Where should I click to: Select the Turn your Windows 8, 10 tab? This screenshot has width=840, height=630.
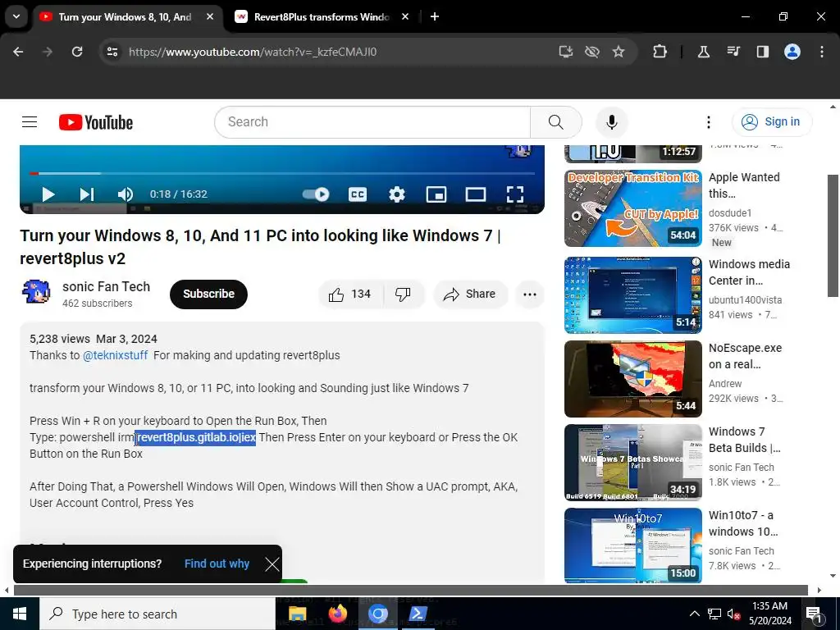tap(125, 17)
